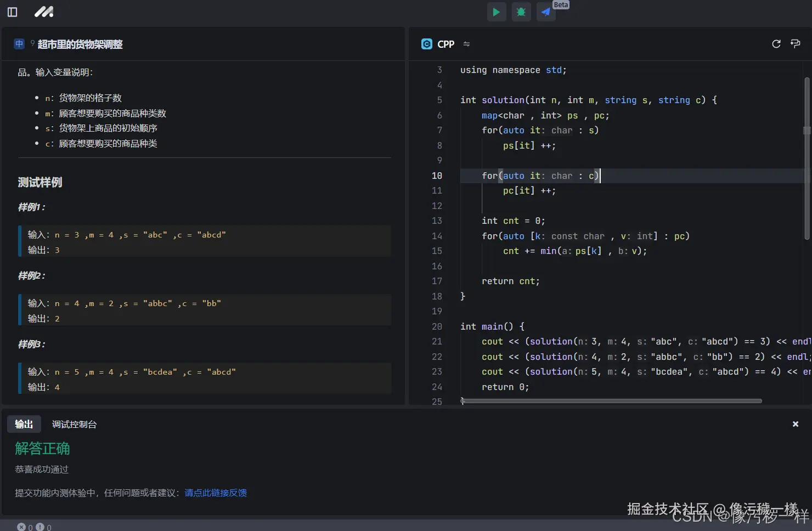Toggle the left sidebar panel icon
The image size is (812, 531).
click(12, 12)
